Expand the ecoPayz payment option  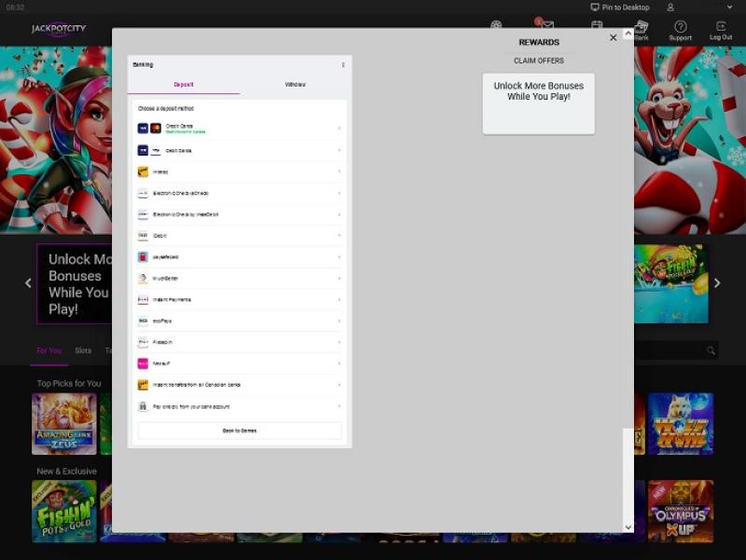pyautogui.click(x=240, y=321)
